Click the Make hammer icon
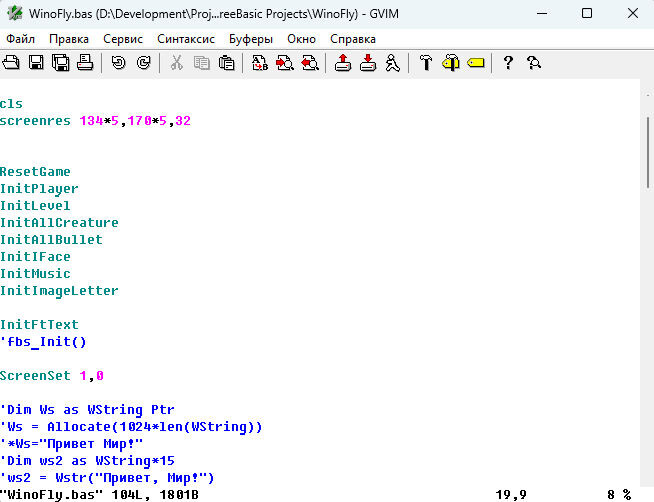Image resolution: width=654 pixels, height=502 pixels. [426, 63]
